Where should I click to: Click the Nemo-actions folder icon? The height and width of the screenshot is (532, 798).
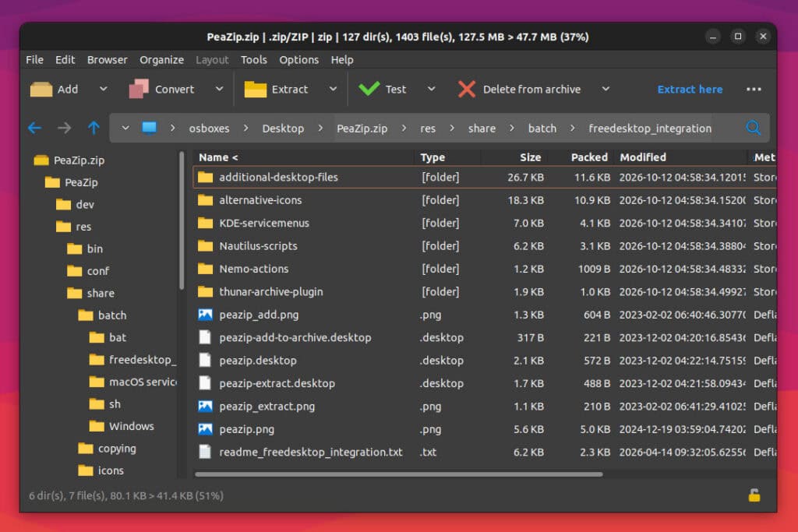[205, 269]
